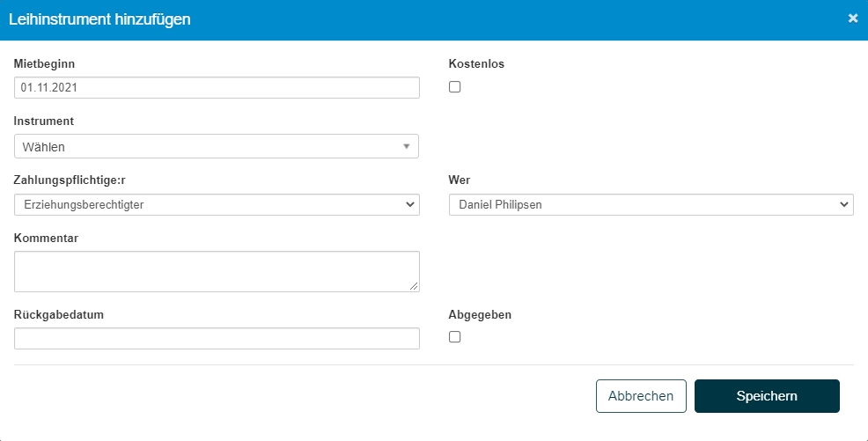Click the Kostenlos label
Screen dimensions: 868x441
[x=476, y=63]
